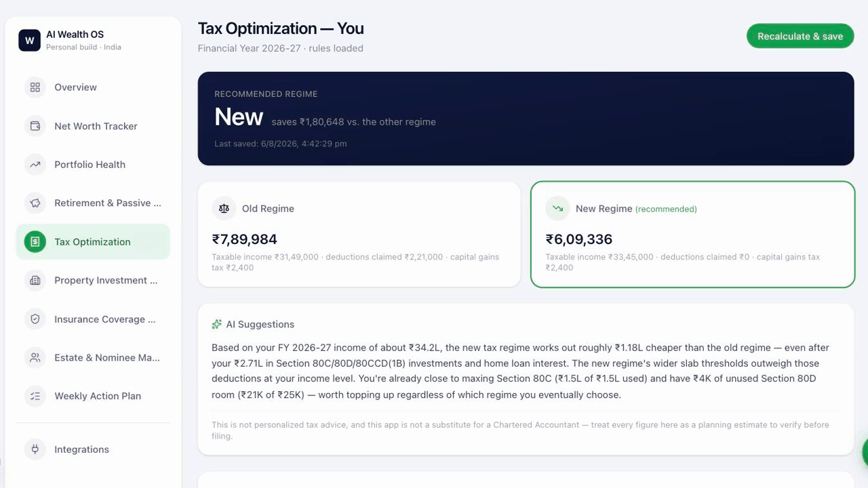The height and width of the screenshot is (488, 868).
Task: Click the Property Investment building icon
Action: 35,281
